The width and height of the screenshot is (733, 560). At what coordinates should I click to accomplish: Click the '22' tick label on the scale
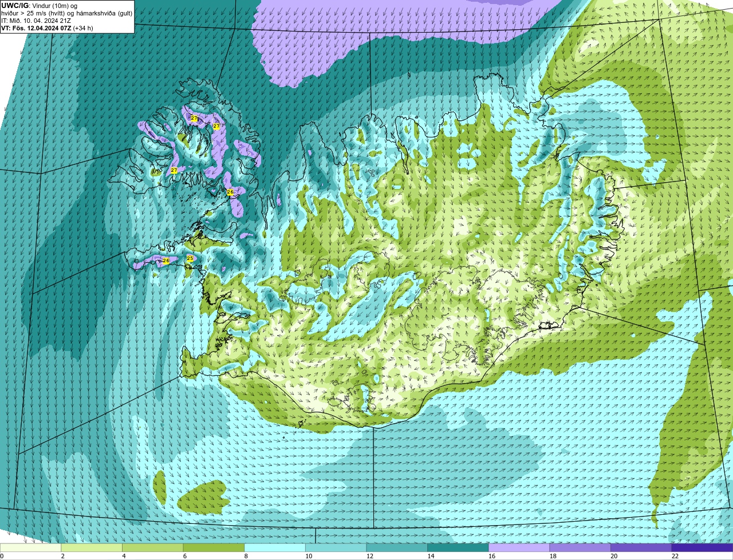[675, 556]
